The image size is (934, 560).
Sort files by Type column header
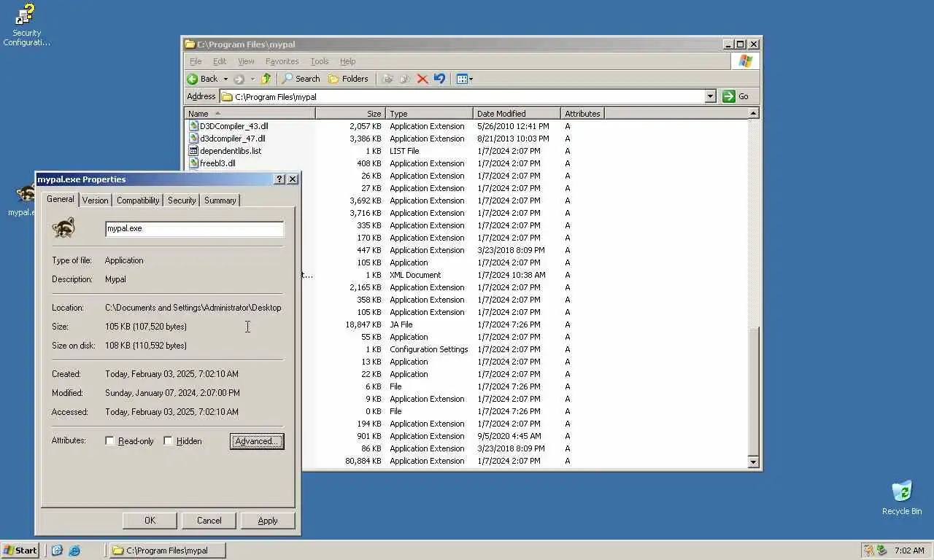pyautogui.click(x=429, y=114)
